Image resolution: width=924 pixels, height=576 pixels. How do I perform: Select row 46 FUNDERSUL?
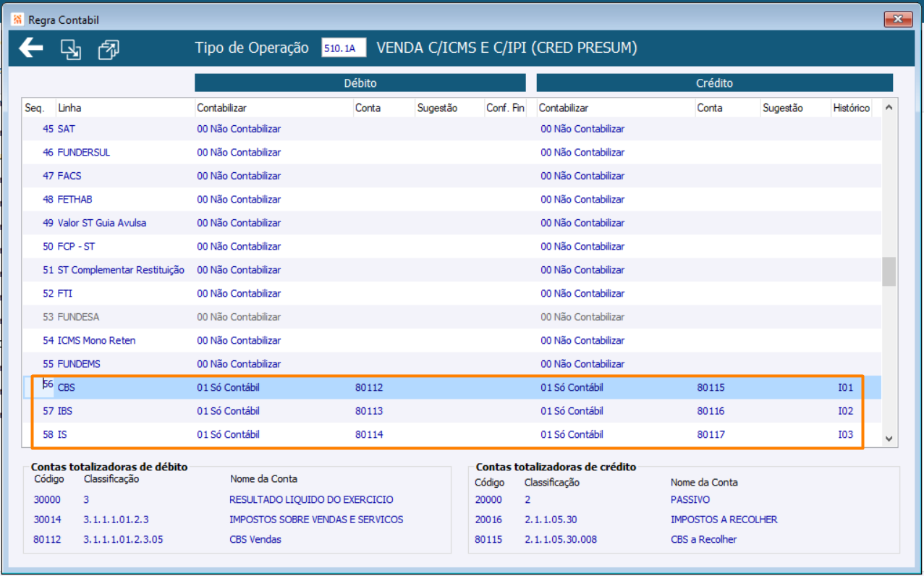pos(452,153)
